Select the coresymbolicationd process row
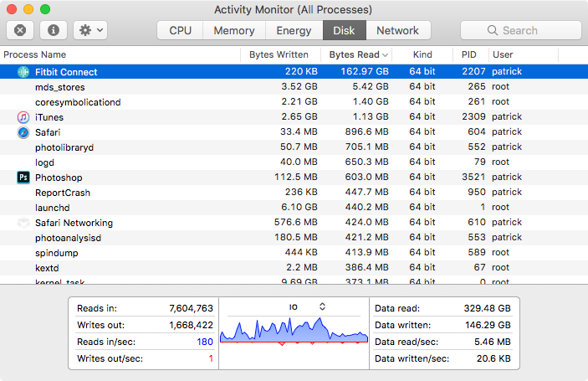The width and height of the screenshot is (588, 381). tap(294, 101)
